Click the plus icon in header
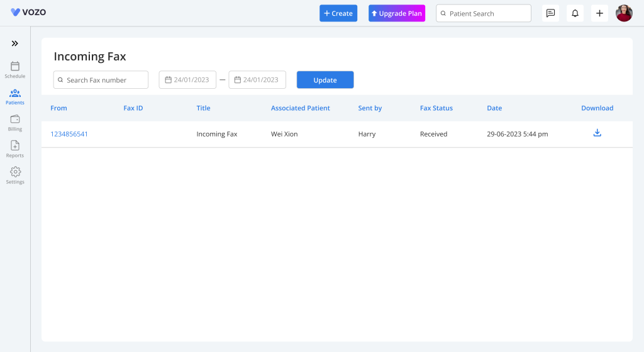644x352 pixels. click(599, 13)
